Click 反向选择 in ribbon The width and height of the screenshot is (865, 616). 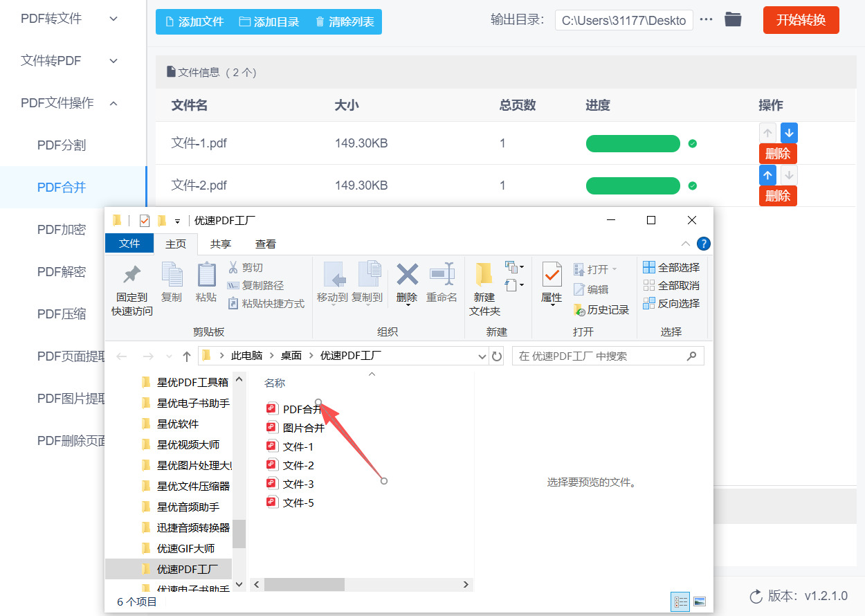coord(671,304)
